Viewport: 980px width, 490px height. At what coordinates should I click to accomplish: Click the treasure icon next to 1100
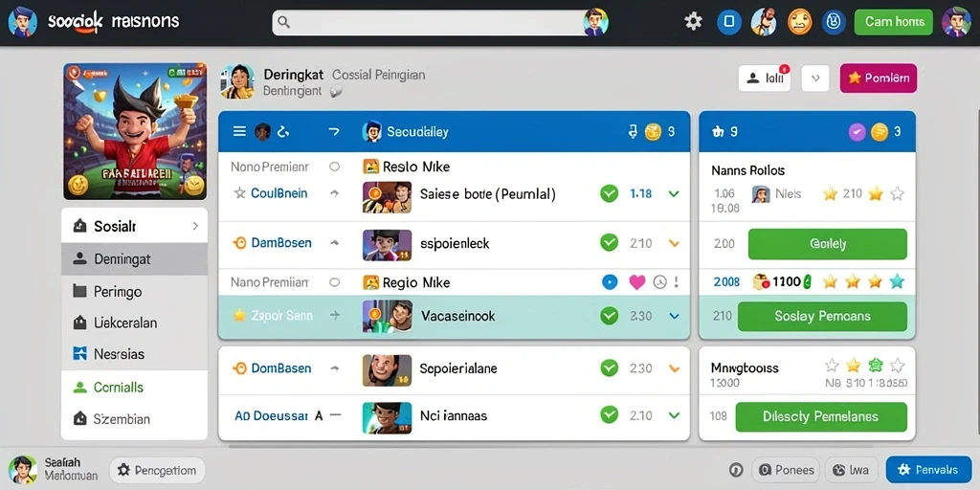[761, 282]
